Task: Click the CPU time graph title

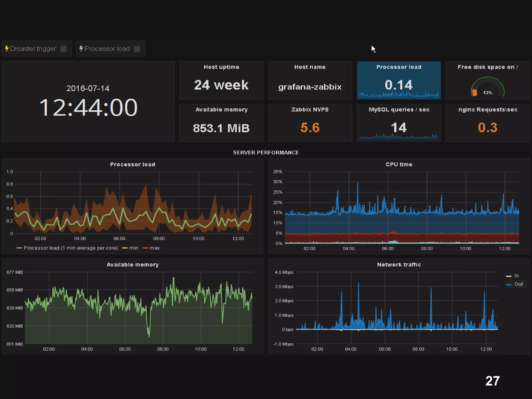Action: (x=399, y=164)
